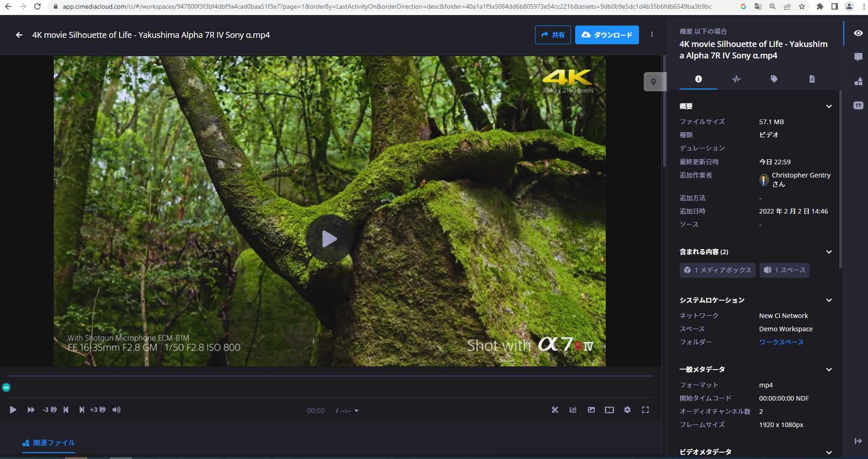Click the teal user marker on timeline
Image resolution: width=868 pixels, height=459 pixels.
pyautogui.click(x=6, y=387)
